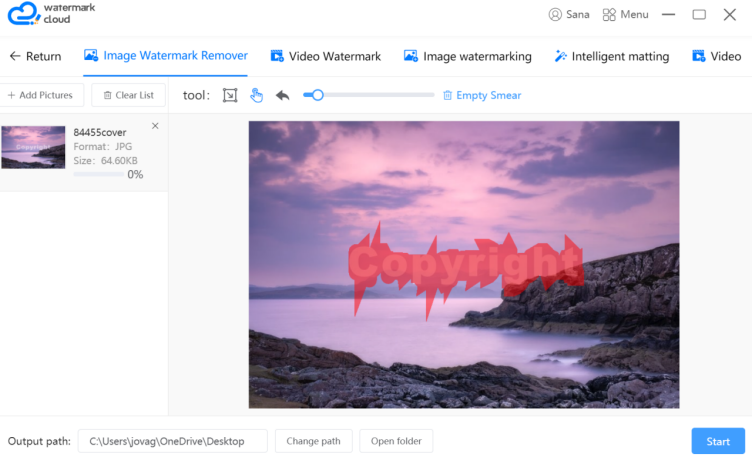Image resolution: width=753 pixels, height=457 pixels.
Task: Select the rectangle selection tool
Action: tap(230, 95)
